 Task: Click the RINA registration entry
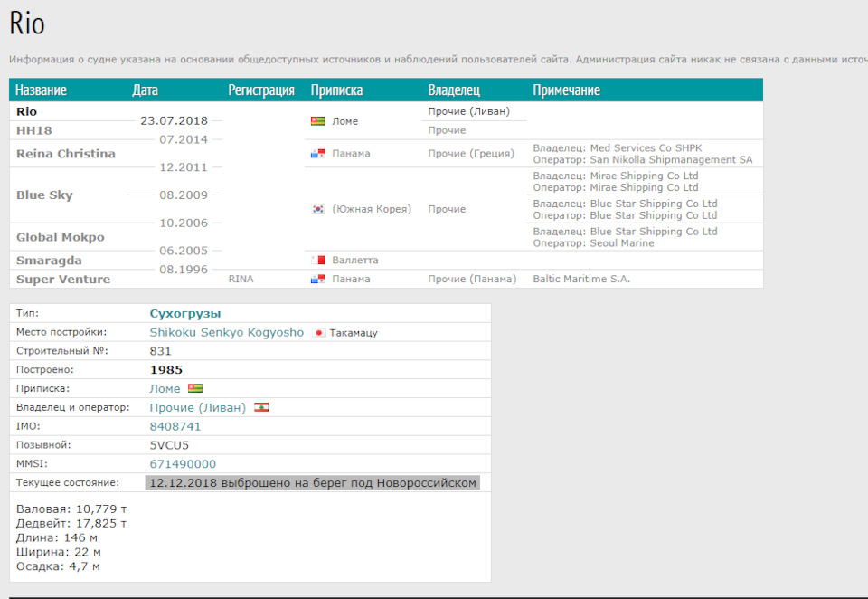pos(241,279)
